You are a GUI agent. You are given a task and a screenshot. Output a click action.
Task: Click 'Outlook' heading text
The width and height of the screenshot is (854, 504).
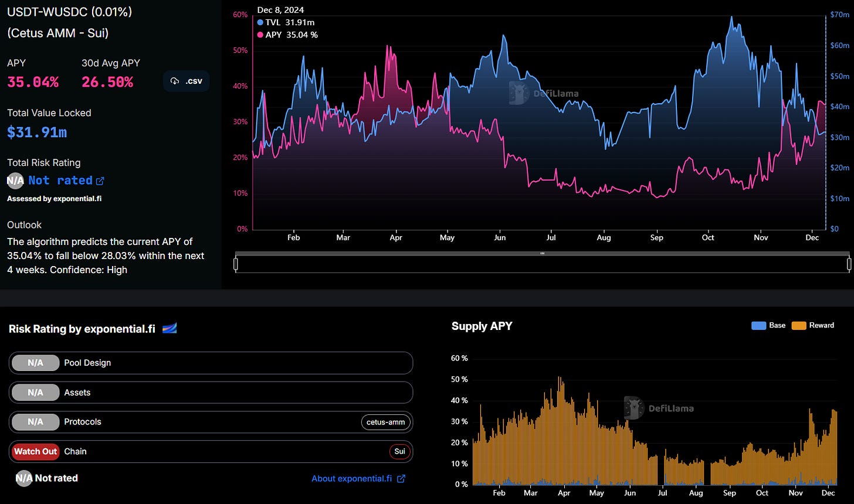24,225
